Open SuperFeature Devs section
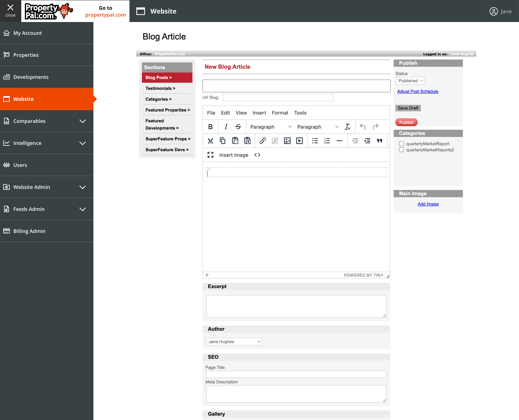The height and width of the screenshot is (420, 519). click(167, 150)
